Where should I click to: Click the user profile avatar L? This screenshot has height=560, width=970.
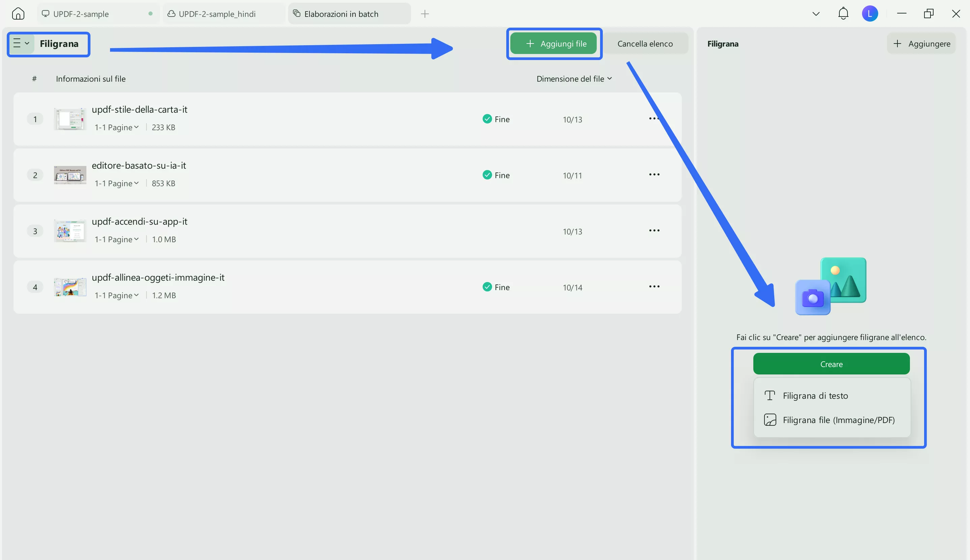coord(869,13)
